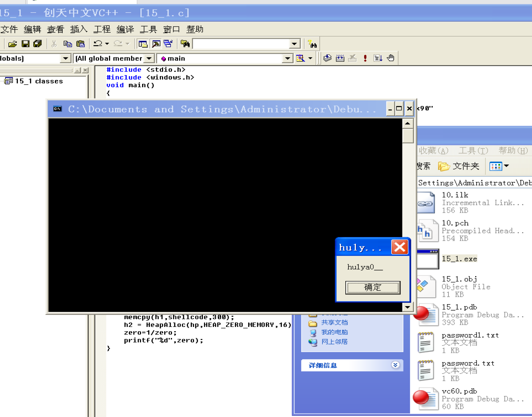Viewport: 532px width, 417px height.
Task: Select the 15_1 classes tree item
Action: (39, 81)
